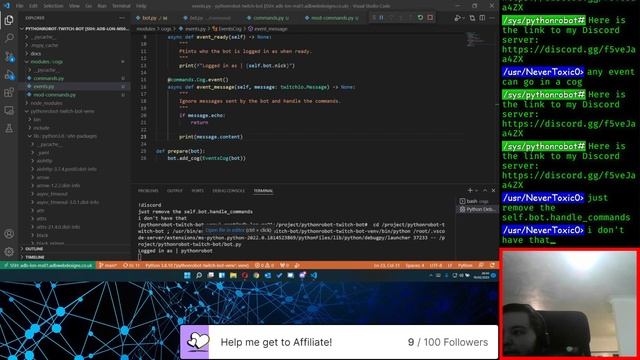The width and height of the screenshot is (640, 360).
Task: Open the Explorer view in the activity bar
Action: (x=9, y=20)
